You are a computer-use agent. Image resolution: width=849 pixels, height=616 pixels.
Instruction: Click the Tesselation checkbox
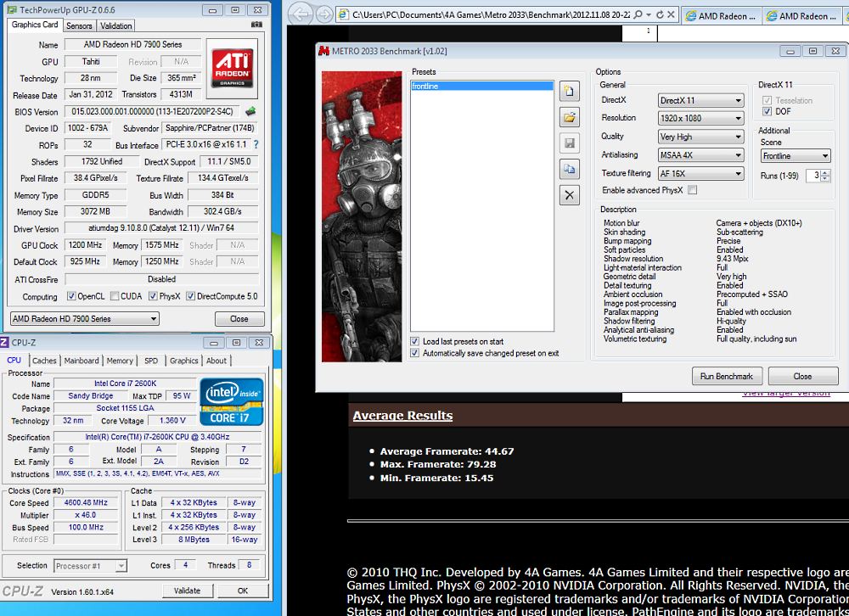tap(767, 100)
